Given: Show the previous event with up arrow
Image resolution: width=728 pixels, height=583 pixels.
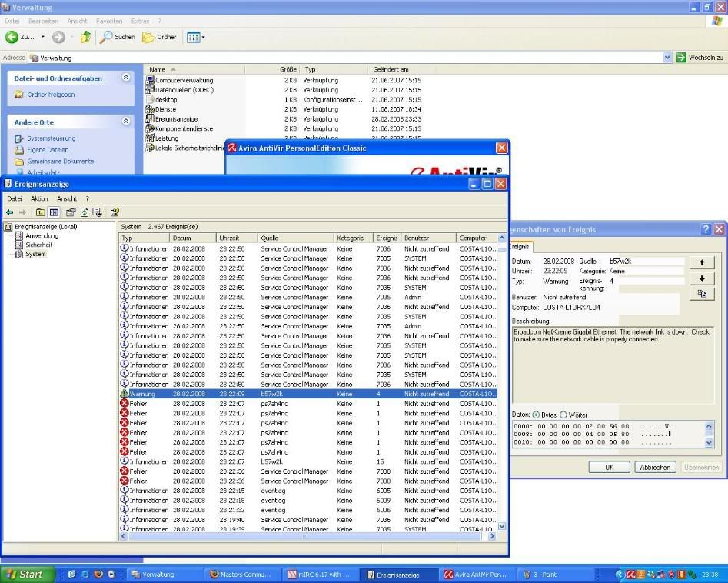Looking at the screenshot, I should [702, 262].
